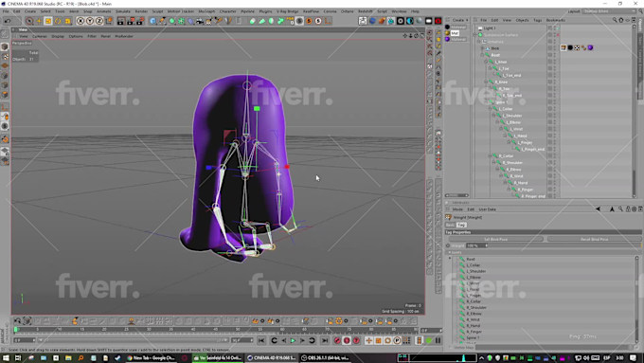Collapse the L_Collar joint

[x=491, y=109]
